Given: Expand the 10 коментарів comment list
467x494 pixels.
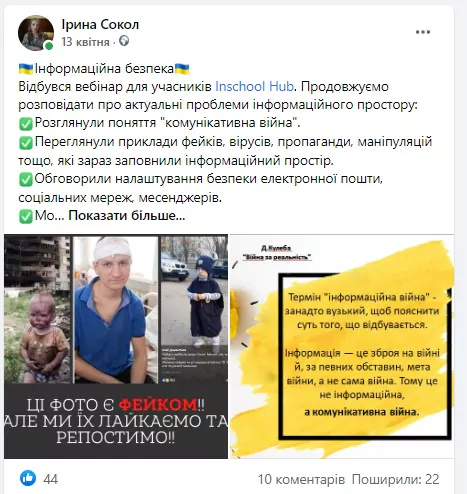Looking at the screenshot, I should pos(301,479).
